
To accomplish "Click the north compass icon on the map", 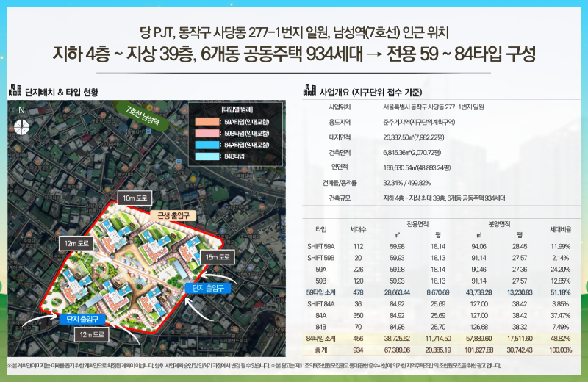I will click(x=21, y=127).
